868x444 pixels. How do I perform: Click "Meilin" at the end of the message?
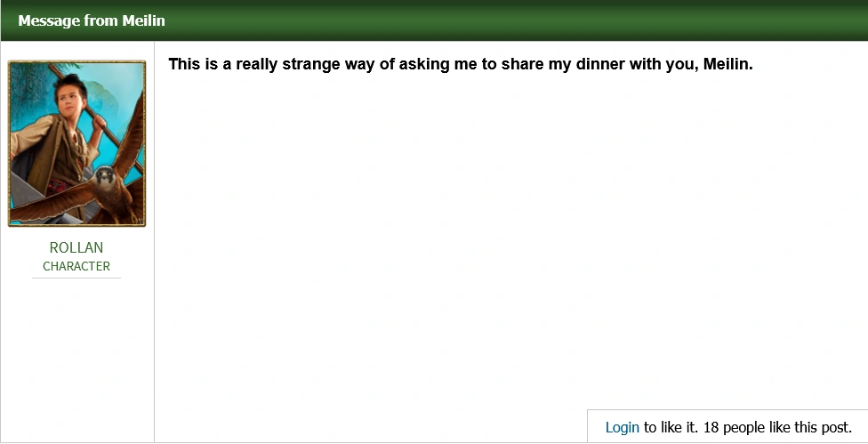[727, 64]
